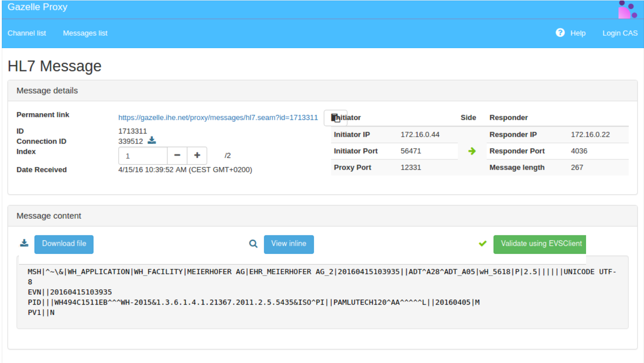644x363 pixels.
Task: Increase the index with the plus button
Action: coord(197,156)
